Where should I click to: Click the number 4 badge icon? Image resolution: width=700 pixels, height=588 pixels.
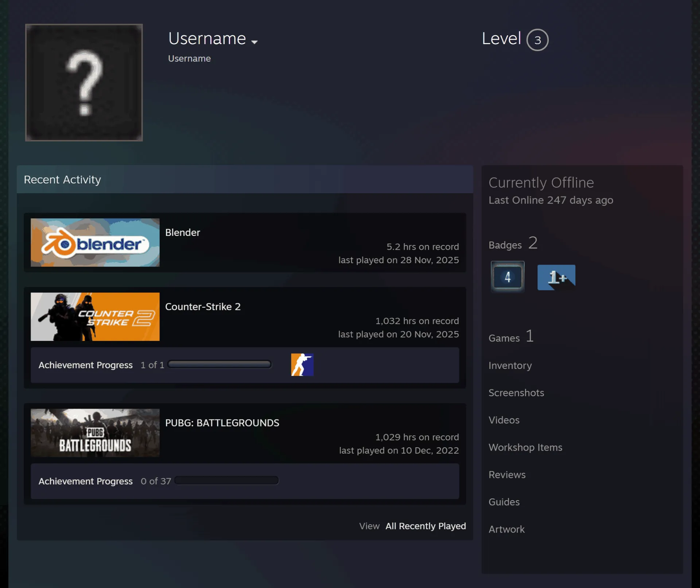point(507,277)
